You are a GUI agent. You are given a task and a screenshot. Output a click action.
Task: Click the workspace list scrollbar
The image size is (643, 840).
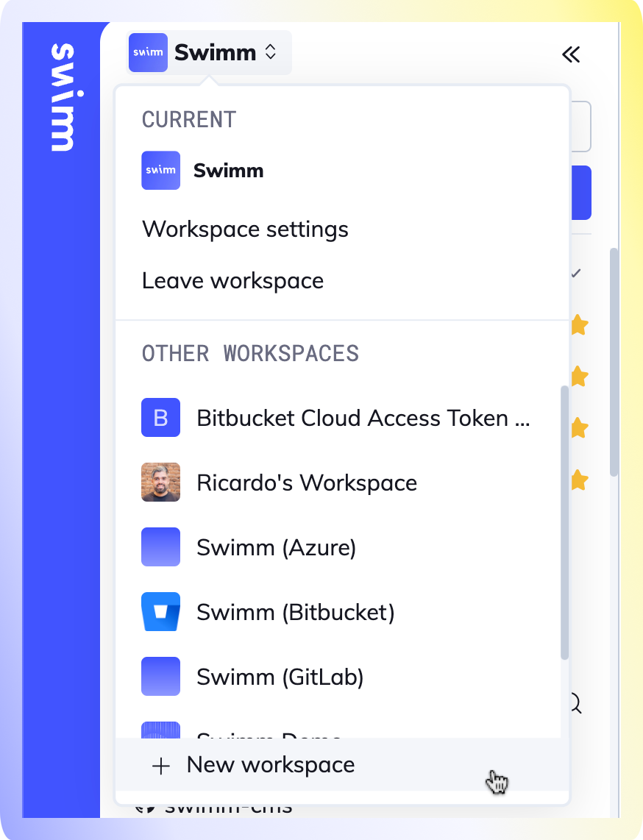point(564,522)
